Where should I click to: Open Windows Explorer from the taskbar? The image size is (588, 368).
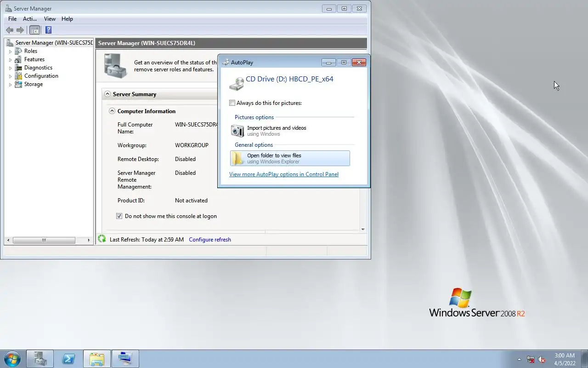(x=97, y=359)
